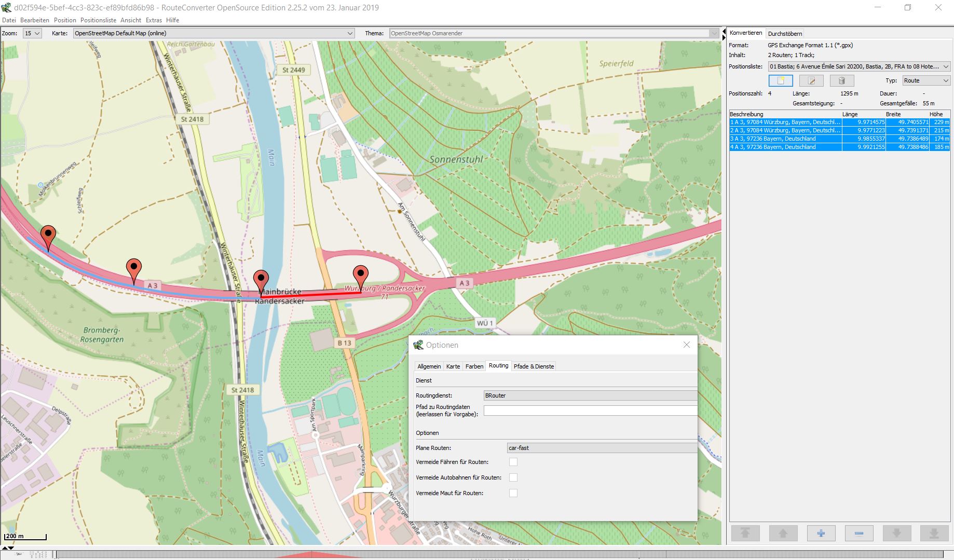Click the Pfad zu Routingdaten input field
The image size is (954, 560).
tap(590, 411)
